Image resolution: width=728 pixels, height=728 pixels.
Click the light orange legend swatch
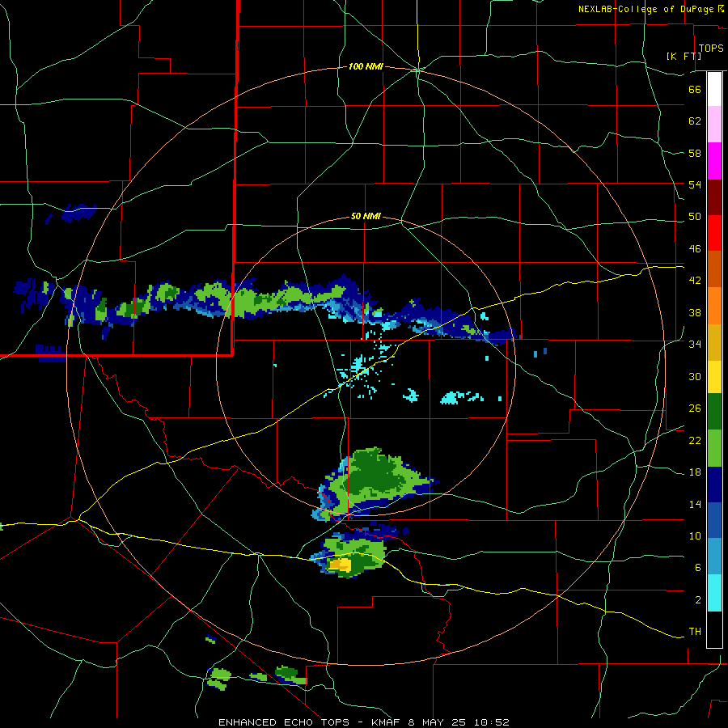[x=714, y=306]
